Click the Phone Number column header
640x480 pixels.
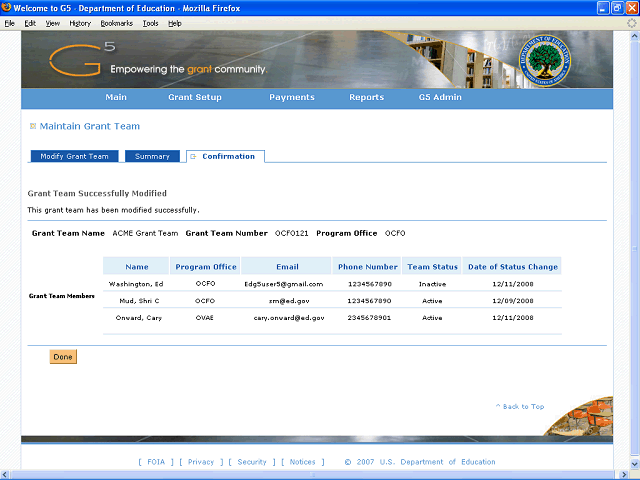[x=367, y=267]
